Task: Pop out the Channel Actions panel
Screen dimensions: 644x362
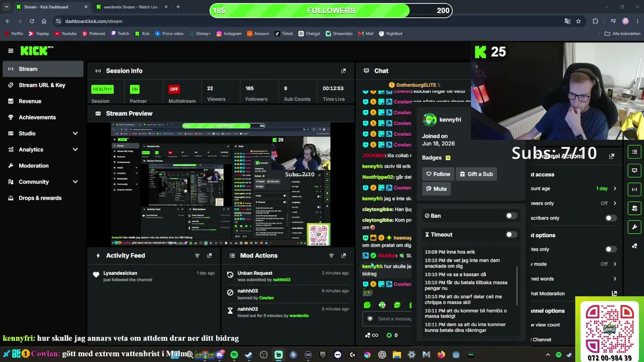Action: tap(612, 156)
